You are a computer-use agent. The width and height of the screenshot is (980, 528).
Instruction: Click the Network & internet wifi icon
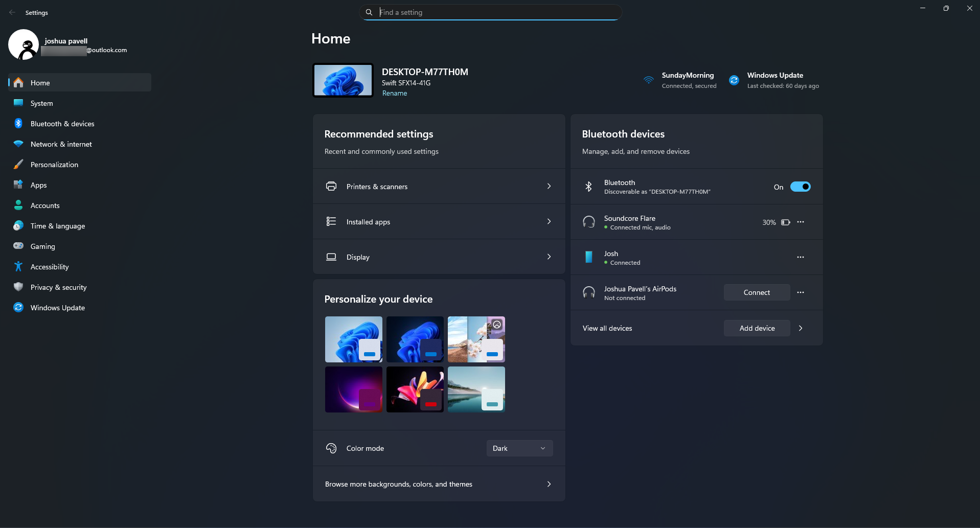18,144
